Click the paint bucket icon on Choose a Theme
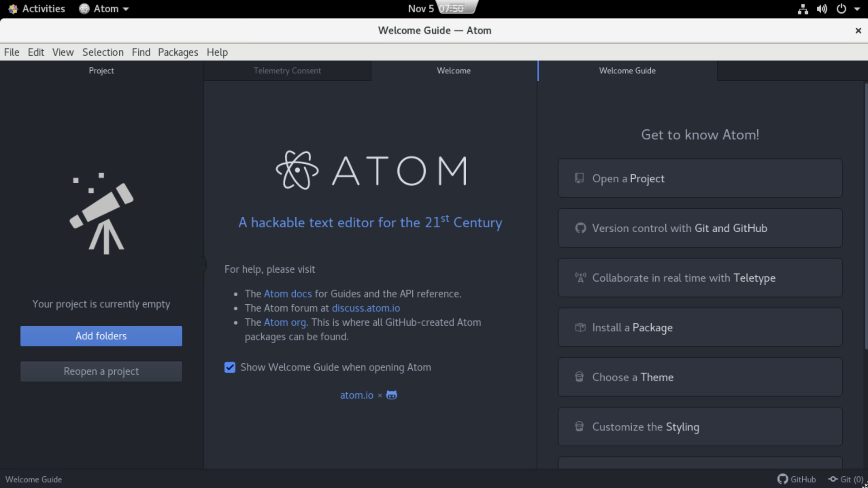This screenshot has height=488, width=868. [x=579, y=377]
